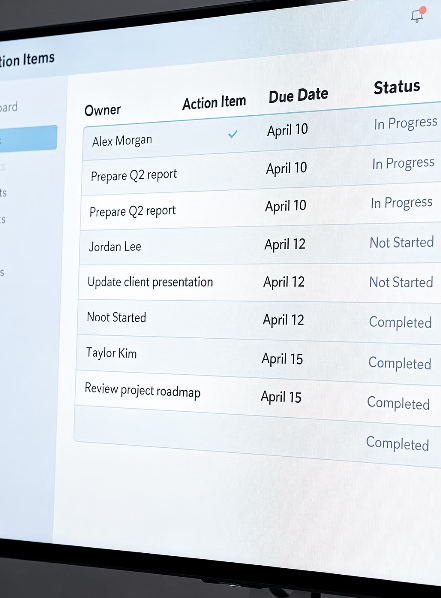Click Completed status in the ownerless last row

point(398,444)
